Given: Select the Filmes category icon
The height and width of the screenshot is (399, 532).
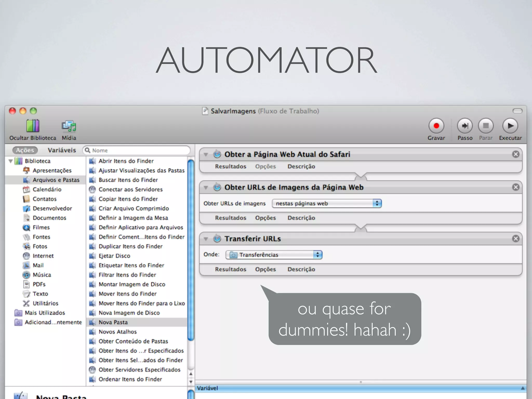Looking at the screenshot, I should (x=26, y=227).
